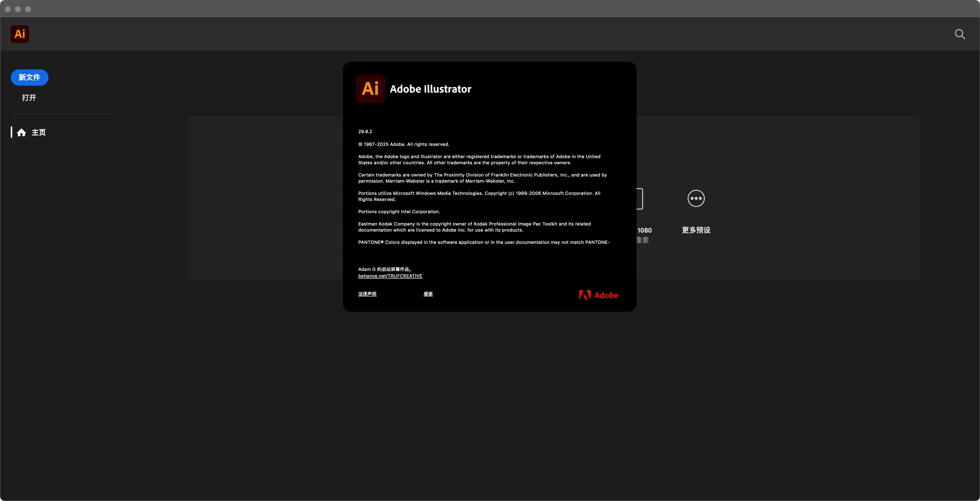
Task: Minimize window with middle title-bar button
Action: click(x=18, y=9)
